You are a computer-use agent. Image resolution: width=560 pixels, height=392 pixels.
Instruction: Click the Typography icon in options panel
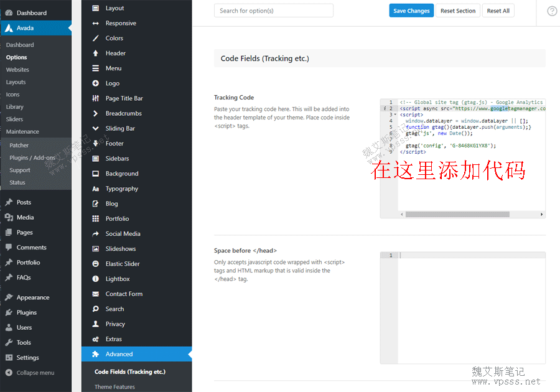click(x=95, y=189)
